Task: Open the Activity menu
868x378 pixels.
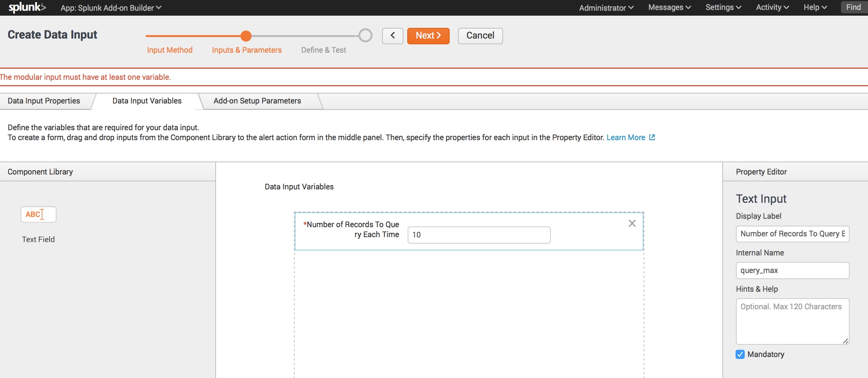Action: click(x=772, y=8)
